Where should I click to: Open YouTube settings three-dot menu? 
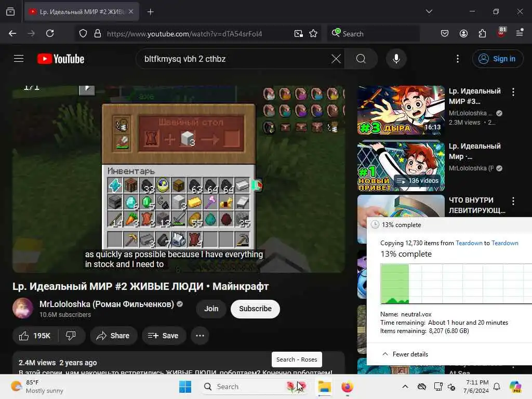(x=458, y=59)
